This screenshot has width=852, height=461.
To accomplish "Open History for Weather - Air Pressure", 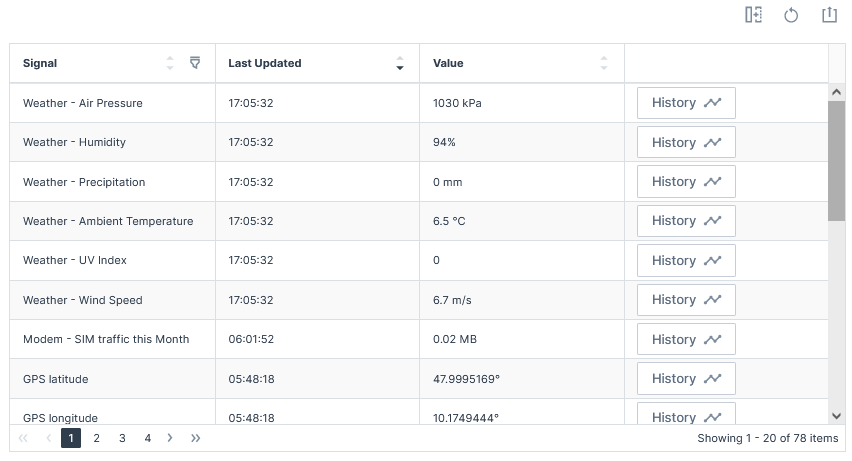I will pyautogui.click(x=686, y=103).
